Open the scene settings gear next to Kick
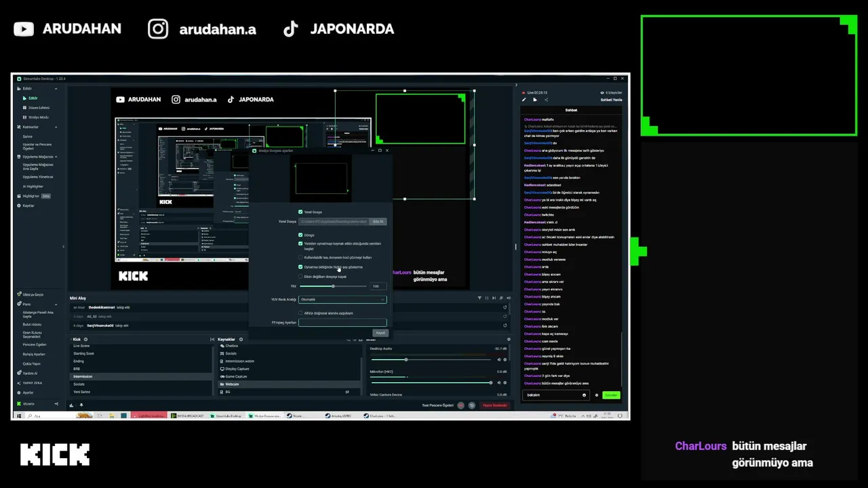 pyautogui.click(x=85, y=339)
